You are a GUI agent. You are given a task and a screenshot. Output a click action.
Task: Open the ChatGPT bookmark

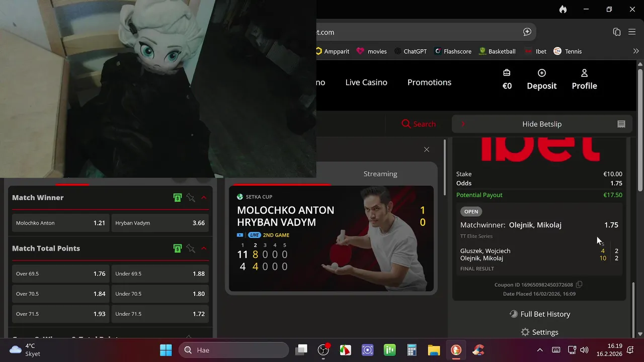pyautogui.click(x=411, y=51)
